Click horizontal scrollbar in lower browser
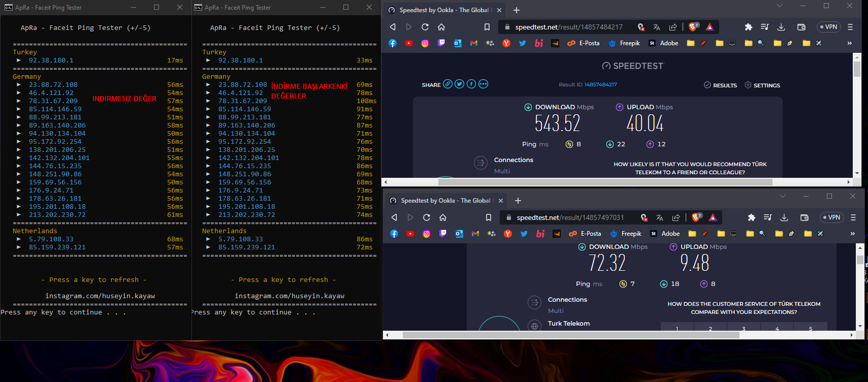This screenshot has width=868, height=382. pyautogui.click(x=571, y=335)
